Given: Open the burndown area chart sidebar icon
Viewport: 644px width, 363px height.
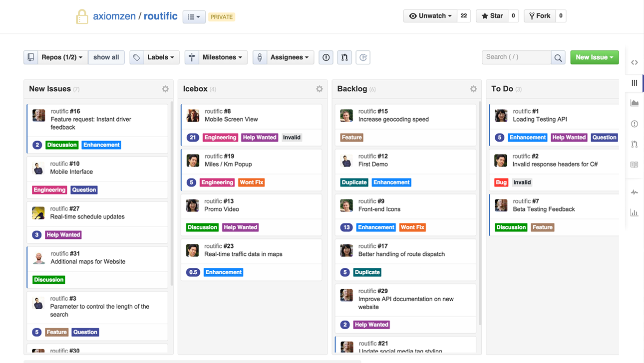Looking at the screenshot, I should click(x=635, y=103).
